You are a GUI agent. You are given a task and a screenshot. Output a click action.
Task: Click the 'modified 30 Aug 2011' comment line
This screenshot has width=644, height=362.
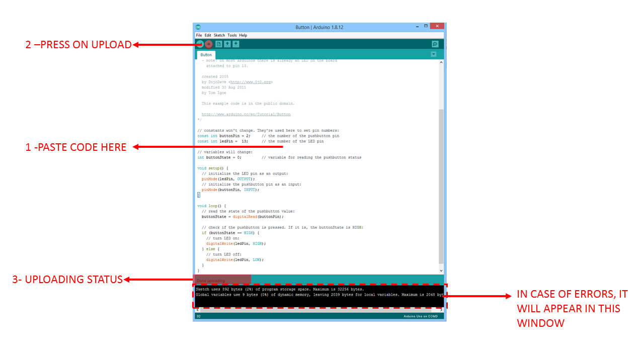tap(224, 87)
